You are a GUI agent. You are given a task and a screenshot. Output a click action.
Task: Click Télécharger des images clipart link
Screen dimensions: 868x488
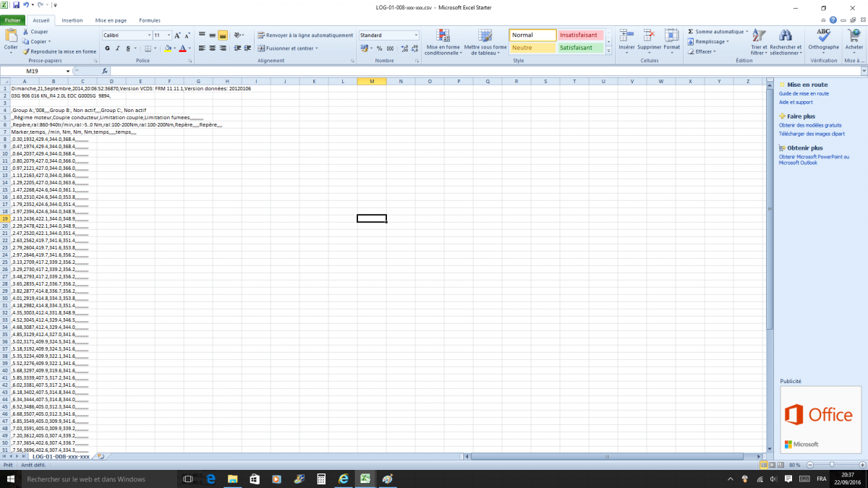[x=813, y=134]
